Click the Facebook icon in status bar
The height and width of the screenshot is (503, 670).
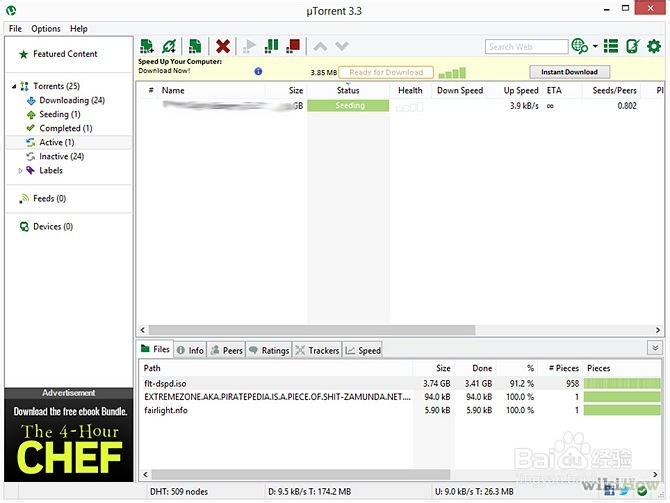609,491
